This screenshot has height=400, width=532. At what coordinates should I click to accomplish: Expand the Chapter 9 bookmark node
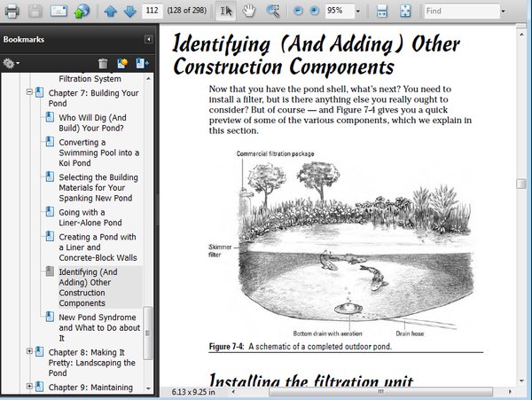coord(29,387)
